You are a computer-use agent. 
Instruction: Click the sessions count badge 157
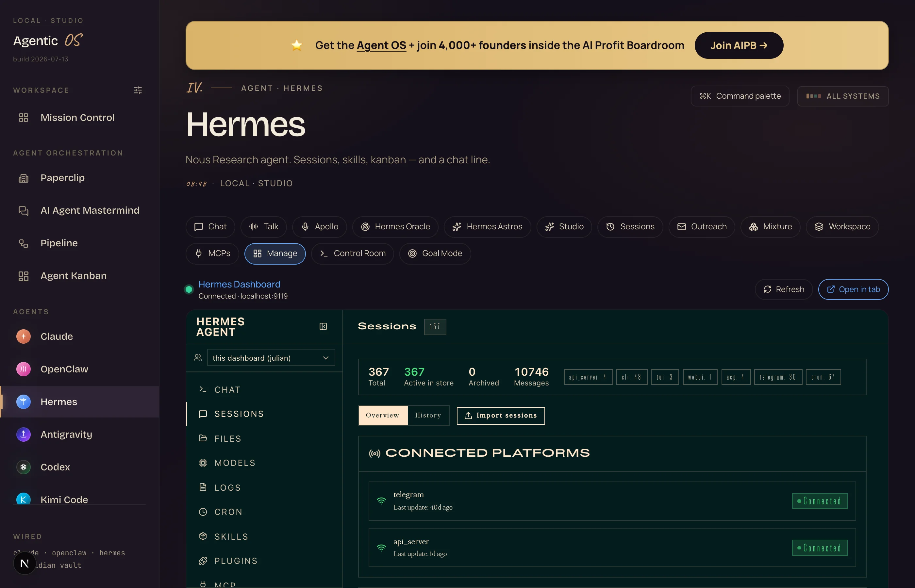(x=435, y=327)
